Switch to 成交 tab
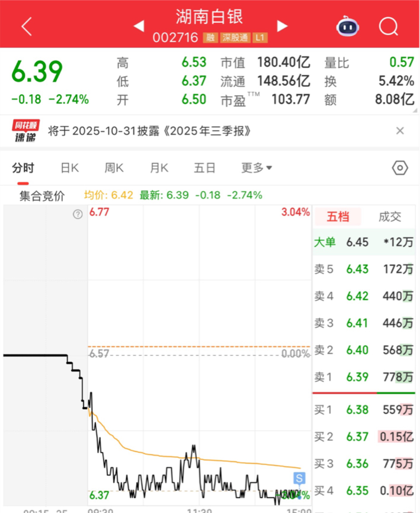Screen dimensions: 420x513 tap(389, 216)
